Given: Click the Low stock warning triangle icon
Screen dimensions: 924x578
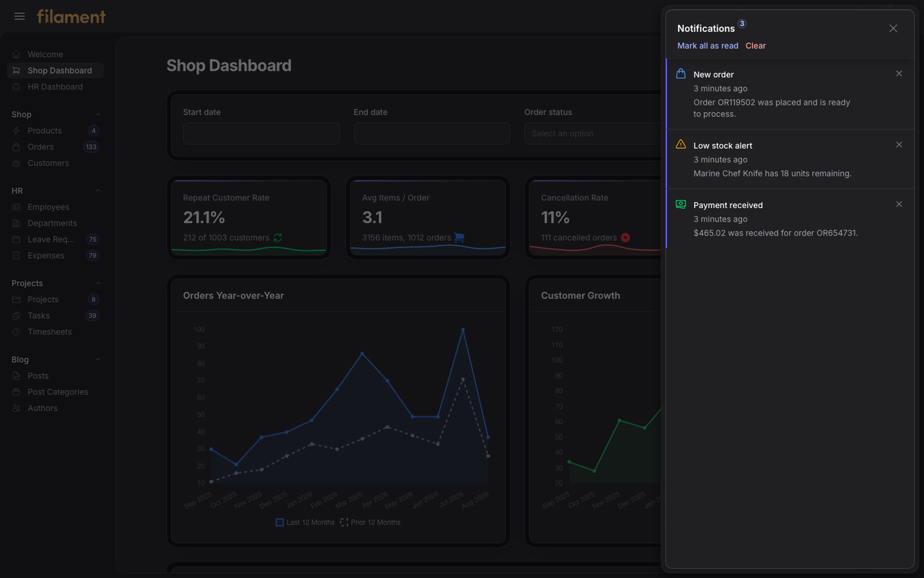Looking at the screenshot, I should point(681,144).
